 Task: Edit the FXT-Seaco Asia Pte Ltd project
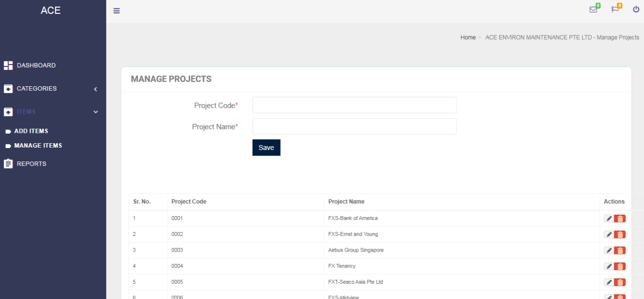609,282
